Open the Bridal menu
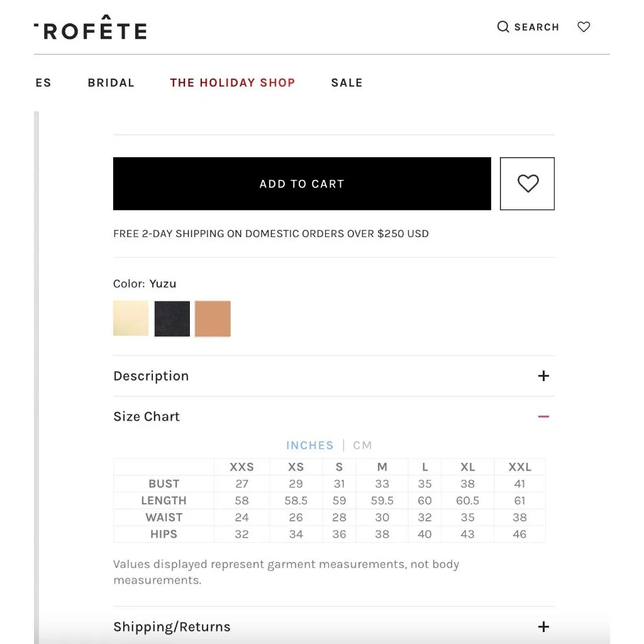Screen dimensions: 644x644 tap(111, 82)
